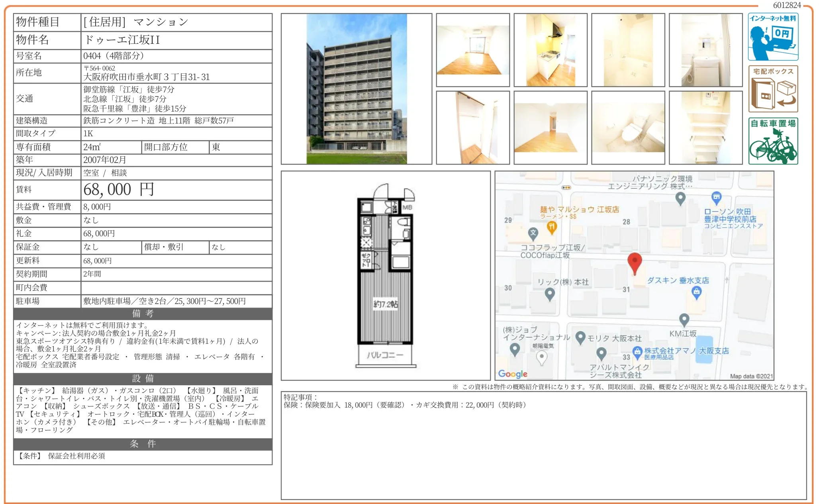Click the 宅配ボックス delivery box icon

[x=773, y=88]
